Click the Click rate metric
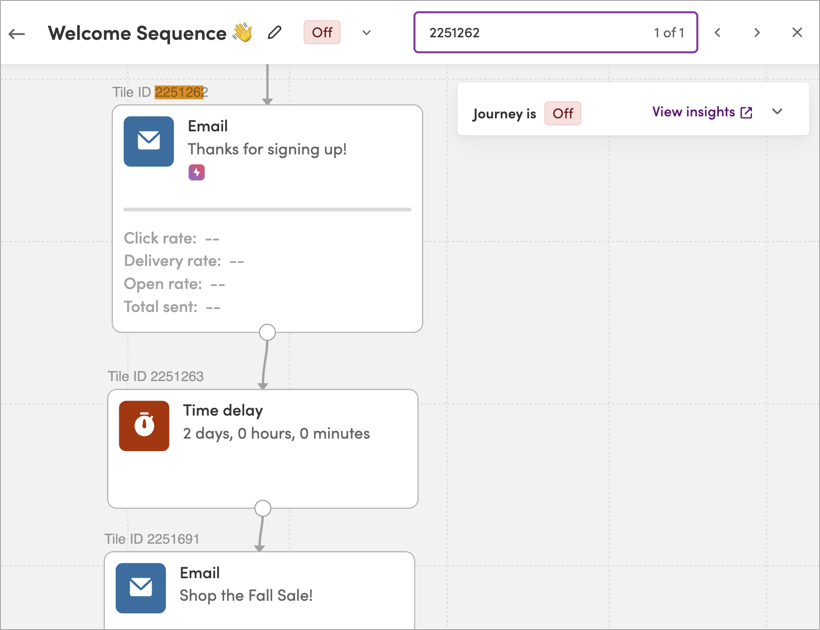This screenshot has width=820, height=630. point(172,238)
